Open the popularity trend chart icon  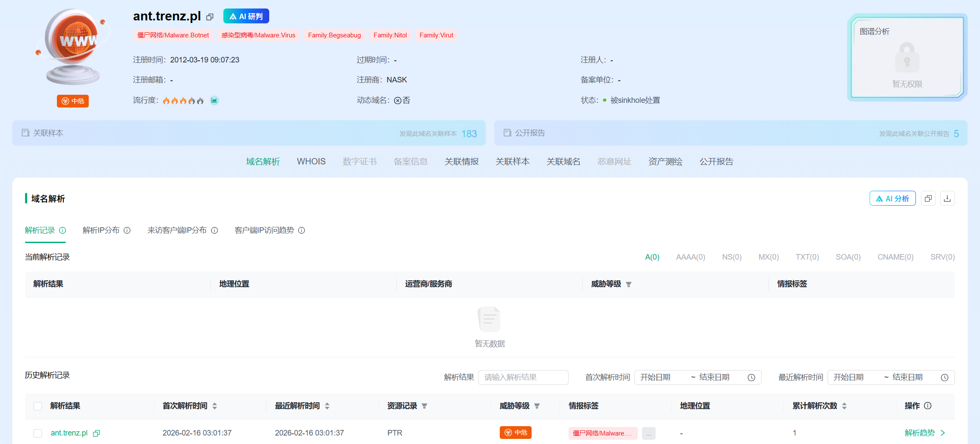click(x=214, y=100)
